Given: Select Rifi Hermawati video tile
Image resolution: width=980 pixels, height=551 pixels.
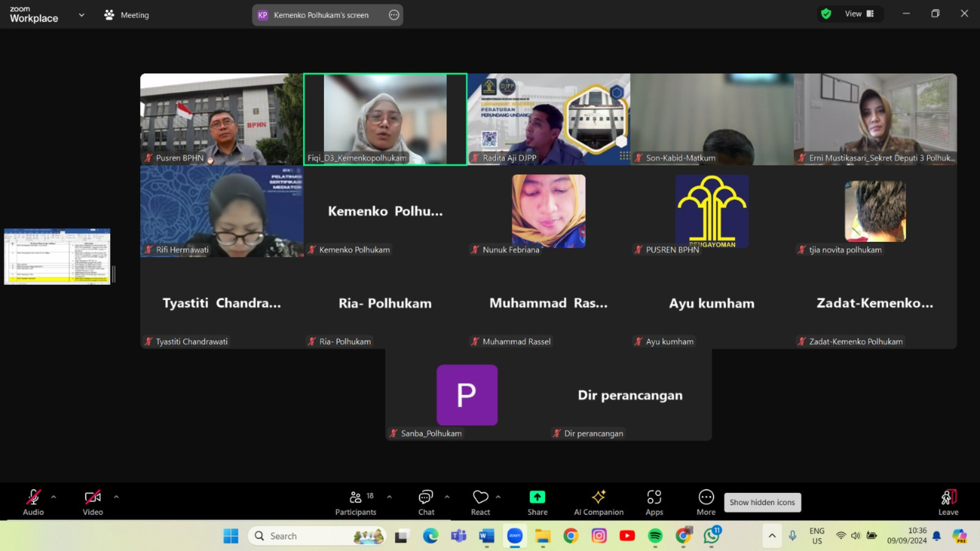Looking at the screenshot, I should coord(222,211).
